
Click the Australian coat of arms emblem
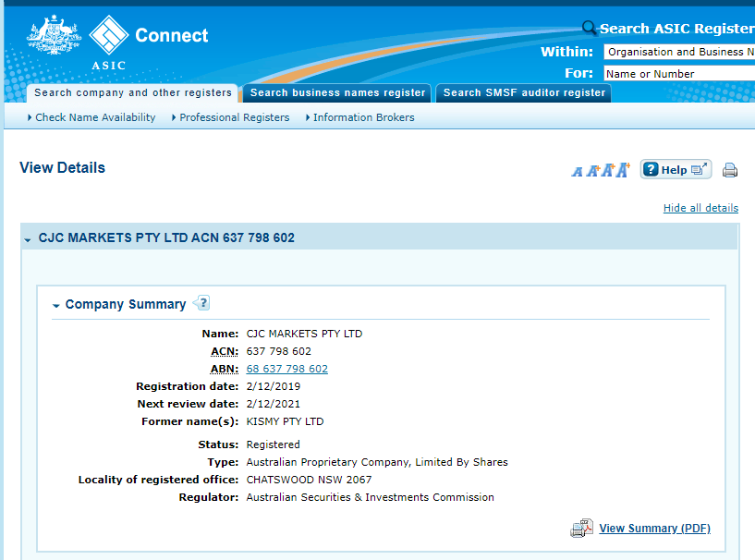[x=54, y=34]
